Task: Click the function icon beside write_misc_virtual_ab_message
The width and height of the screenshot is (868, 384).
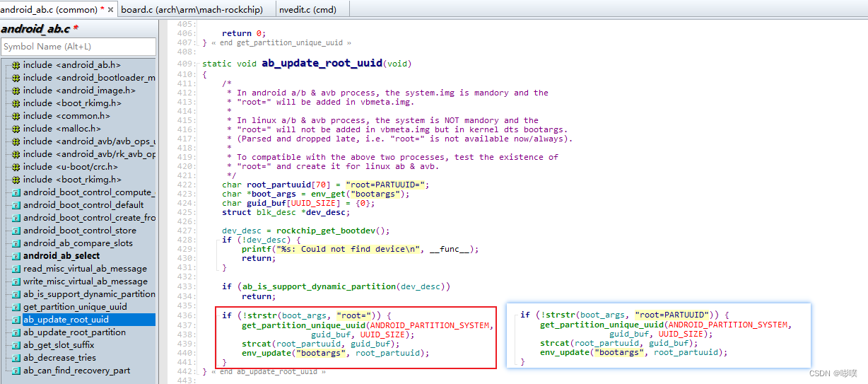Action: [x=16, y=281]
